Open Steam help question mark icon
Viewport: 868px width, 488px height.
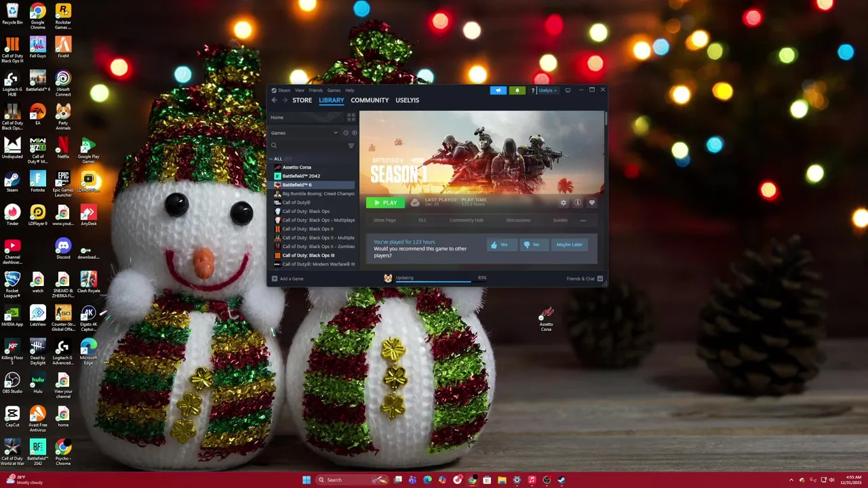pos(533,90)
